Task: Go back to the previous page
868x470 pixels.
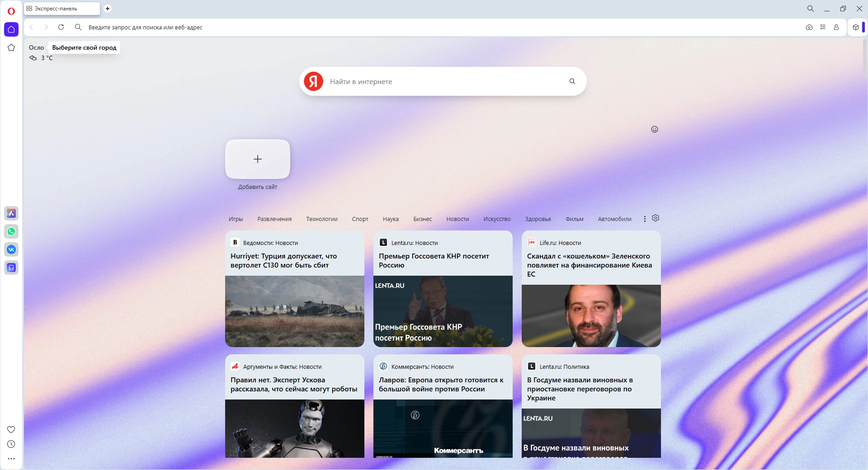Action: (x=32, y=27)
